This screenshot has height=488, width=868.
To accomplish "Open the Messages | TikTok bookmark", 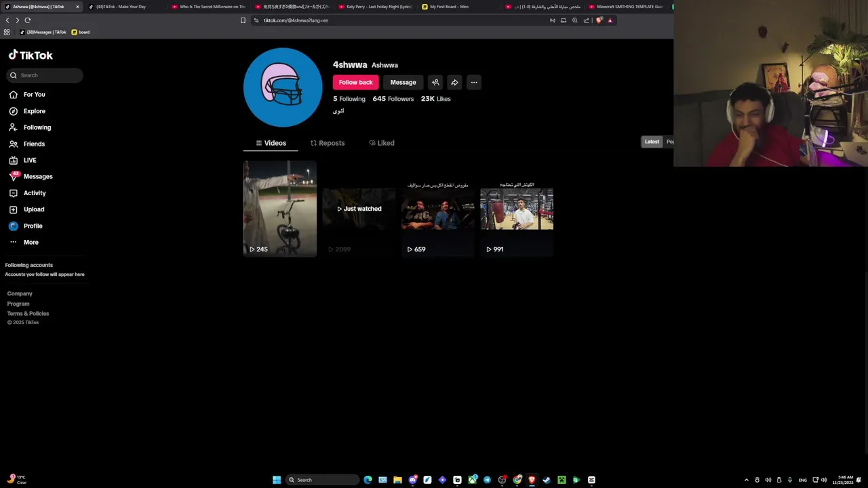I will 43,32.
